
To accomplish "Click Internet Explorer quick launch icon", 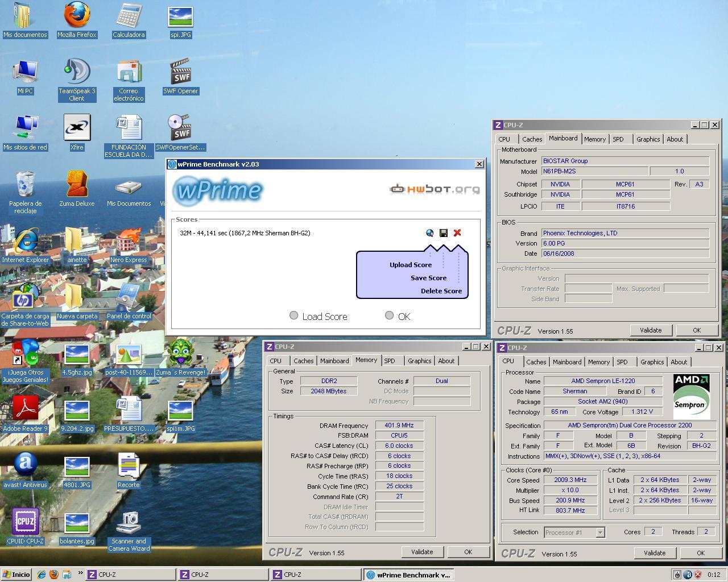I will [x=42, y=575].
